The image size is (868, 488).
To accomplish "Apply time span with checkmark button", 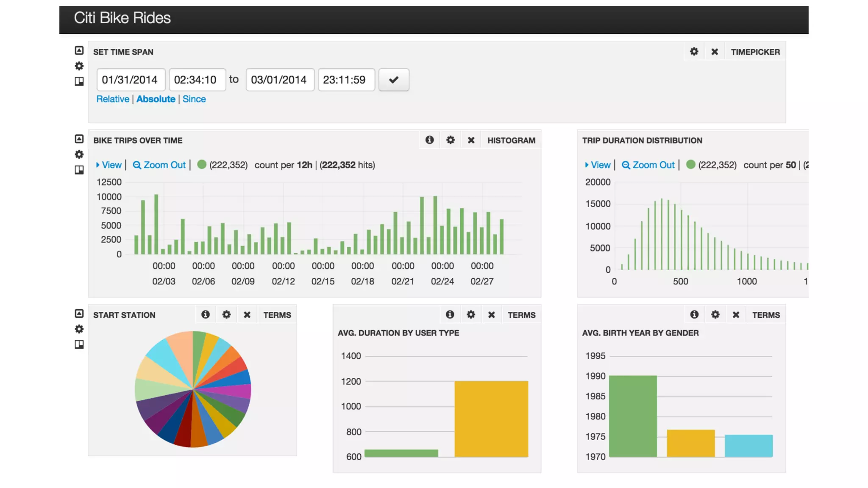I will pyautogui.click(x=394, y=80).
